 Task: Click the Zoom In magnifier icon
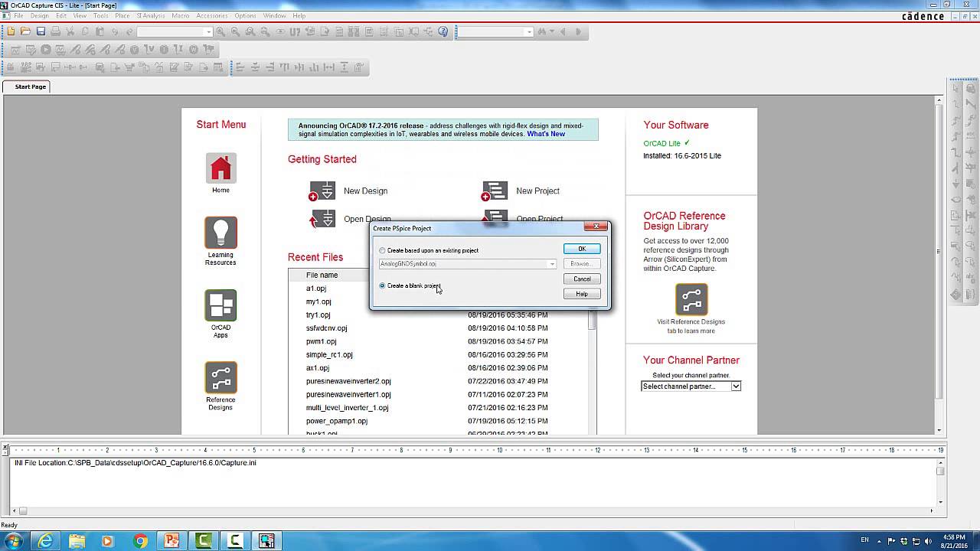(220, 31)
